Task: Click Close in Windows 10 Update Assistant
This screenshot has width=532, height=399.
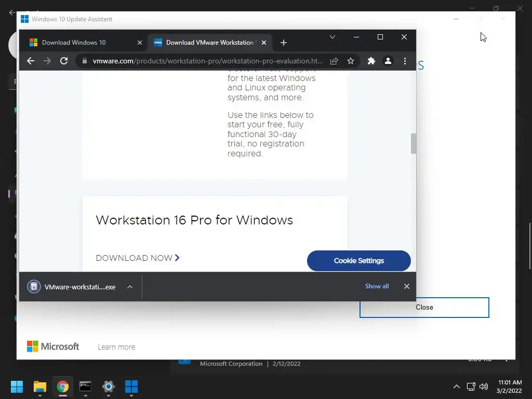Action: pos(424,308)
